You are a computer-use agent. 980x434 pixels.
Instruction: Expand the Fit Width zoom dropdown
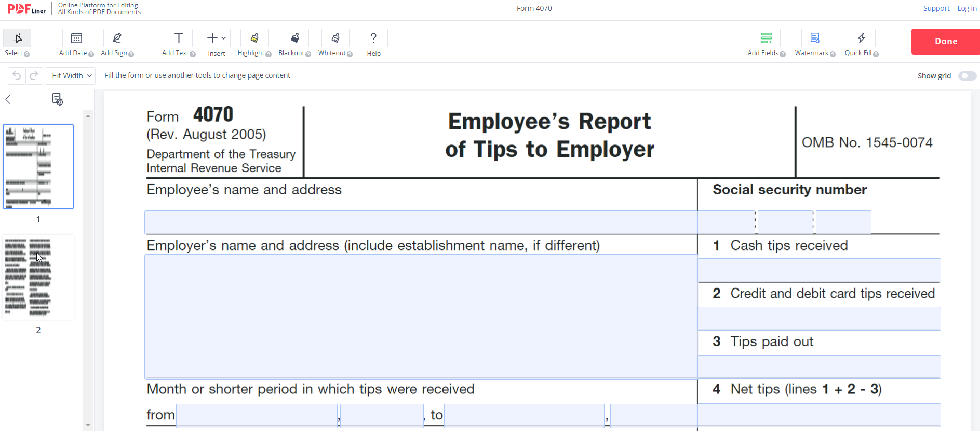[x=71, y=76]
